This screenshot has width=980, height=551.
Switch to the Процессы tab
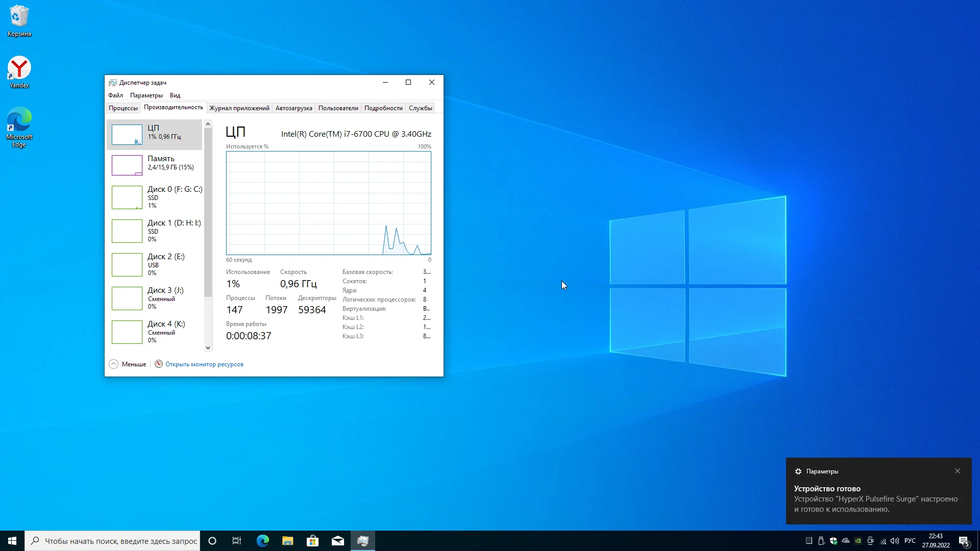coord(123,108)
